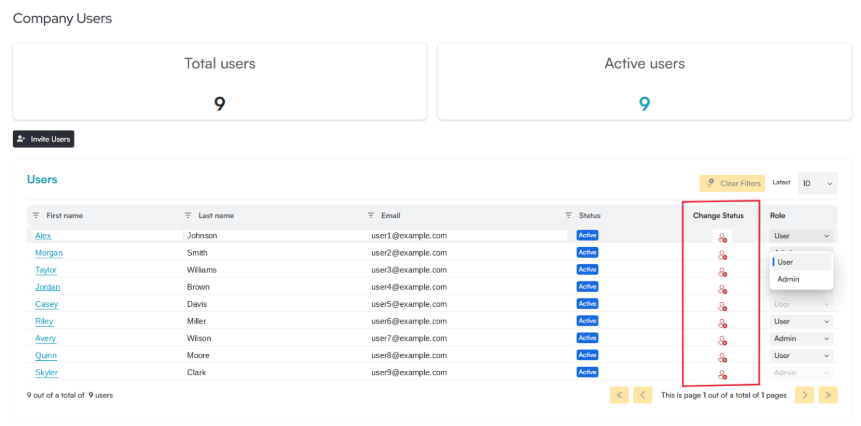The width and height of the screenshot is (861, 426).
Task: Click the Clear Filters button
Action: 732,183
